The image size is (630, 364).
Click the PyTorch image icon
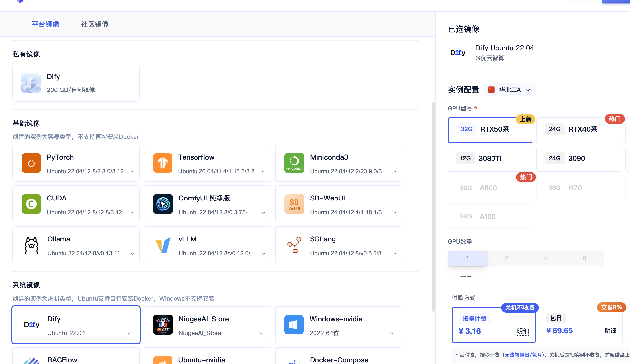tap(31, 163)
